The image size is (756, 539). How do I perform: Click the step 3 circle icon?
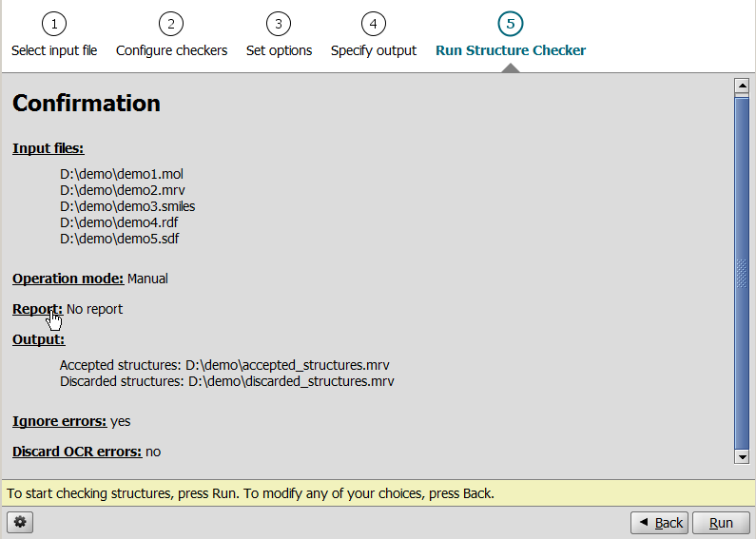[279, 25]
